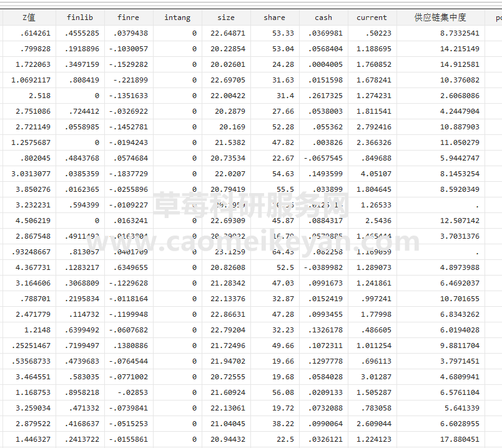This screenshot has width=502, height=448.
Task: Click the cash cell .003826
Action: coord(323,142)
